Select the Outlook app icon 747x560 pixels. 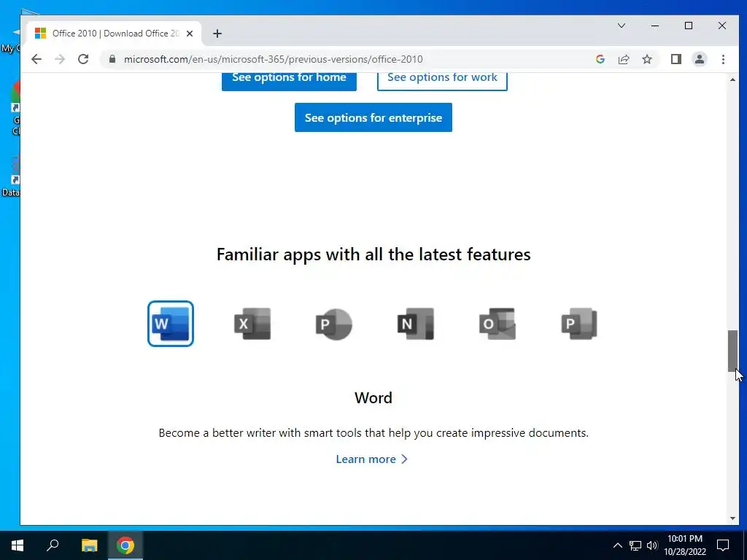click(498, 324)
